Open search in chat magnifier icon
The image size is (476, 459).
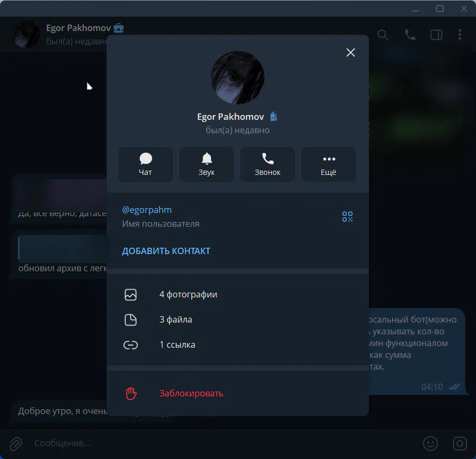click(383, 35)
